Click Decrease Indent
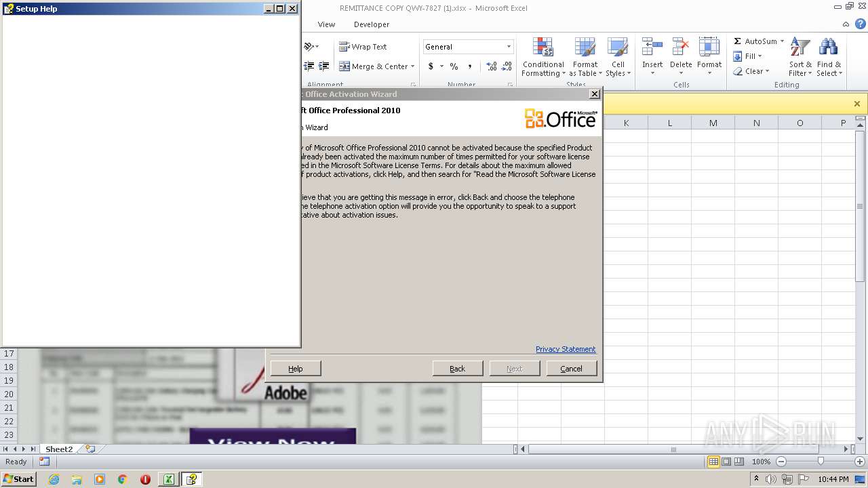 point(309,66)
